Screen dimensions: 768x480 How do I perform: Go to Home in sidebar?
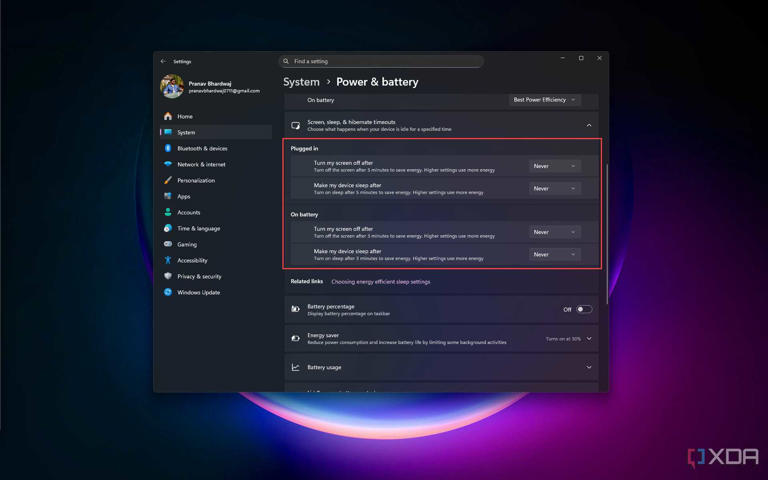pyautogui.click(x=216, y=116)
